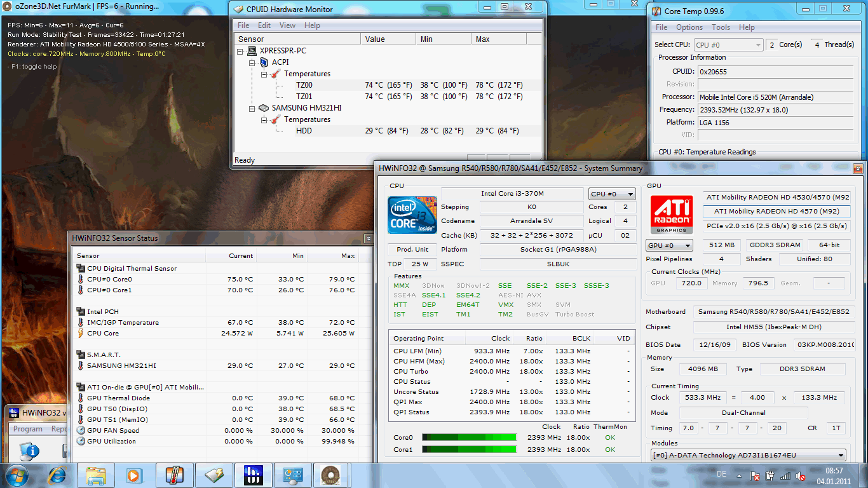Collapse the XPRESSPR-PC tree node

coord(240,51)
